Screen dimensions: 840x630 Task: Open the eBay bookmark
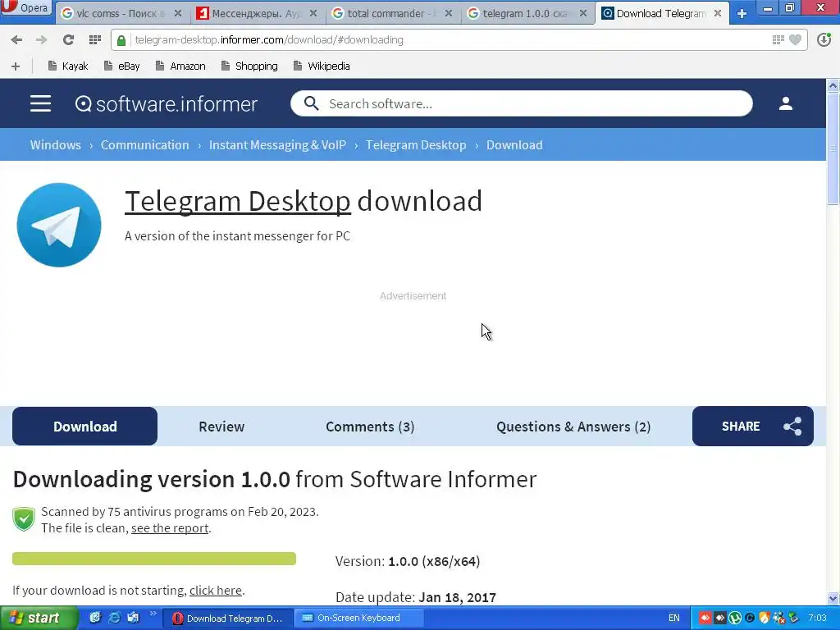click(x=121, y=66)
